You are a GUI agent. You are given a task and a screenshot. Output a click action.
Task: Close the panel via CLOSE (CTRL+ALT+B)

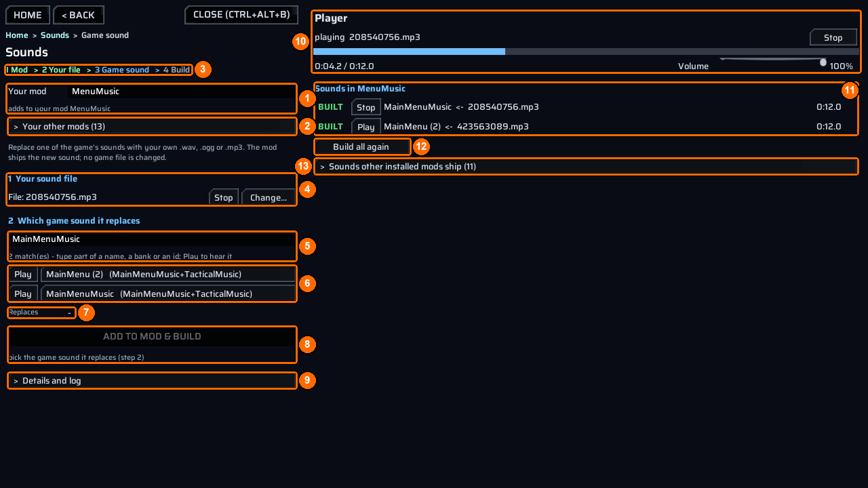[241, 15]
